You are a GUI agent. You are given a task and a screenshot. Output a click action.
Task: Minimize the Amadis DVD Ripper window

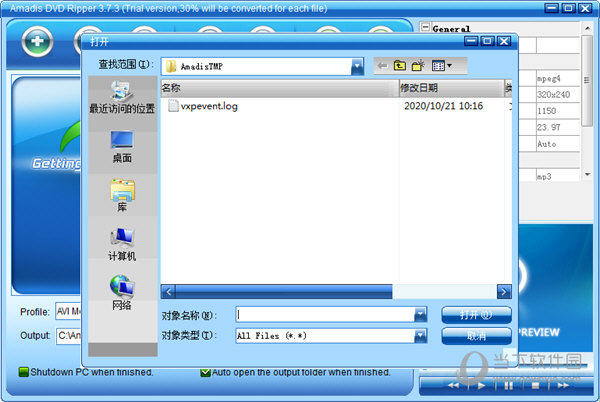551,8
